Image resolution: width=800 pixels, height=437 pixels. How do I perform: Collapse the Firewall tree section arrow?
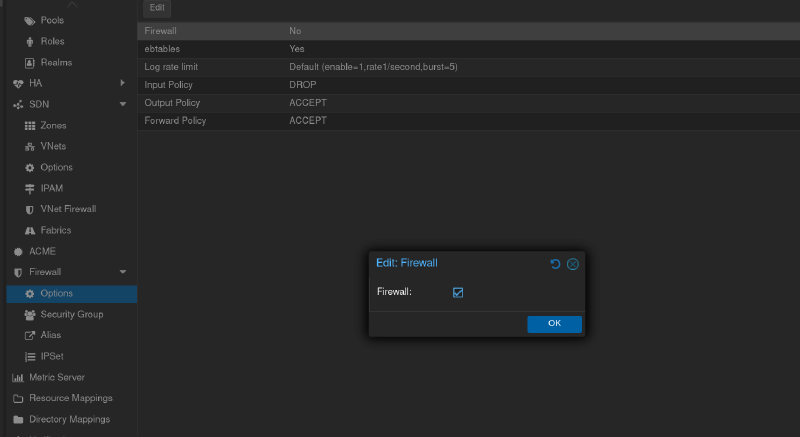pyautogui.click(x=122, y=272)
